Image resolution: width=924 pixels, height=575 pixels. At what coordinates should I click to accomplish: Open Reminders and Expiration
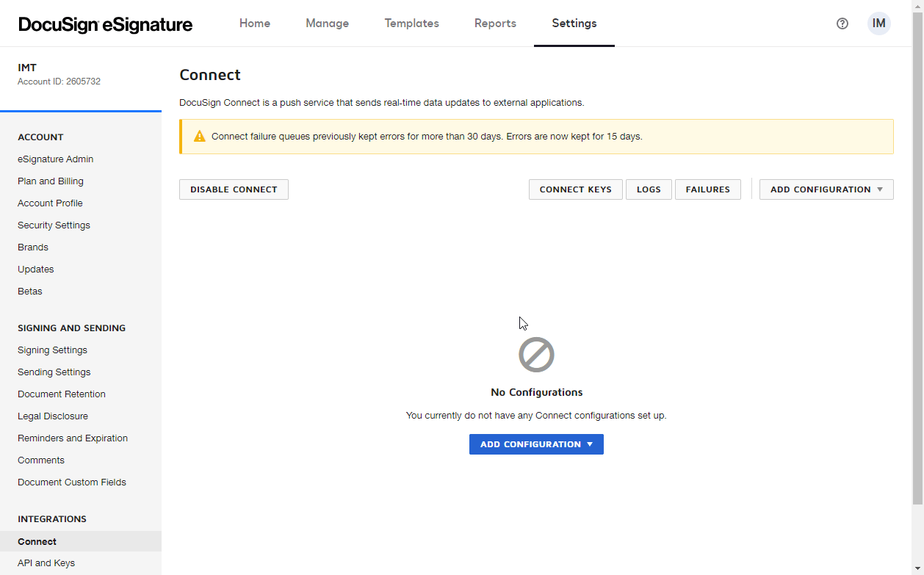pyautogui.click(x=73, y=438)
